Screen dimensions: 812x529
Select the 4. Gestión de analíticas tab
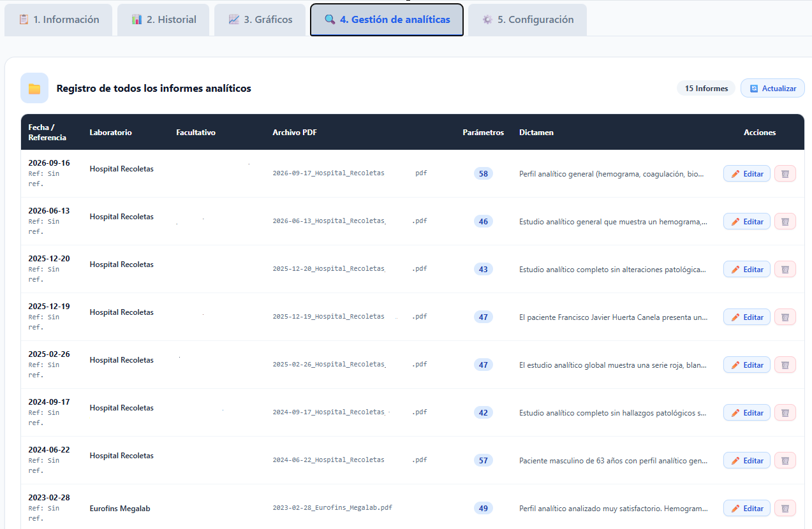point(387,20)
